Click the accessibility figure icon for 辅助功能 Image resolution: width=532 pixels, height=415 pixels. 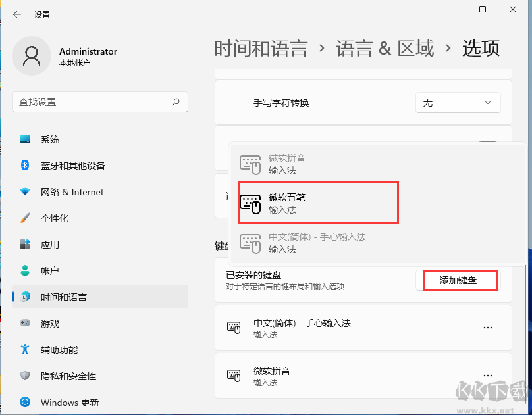(x=25, y=349)
